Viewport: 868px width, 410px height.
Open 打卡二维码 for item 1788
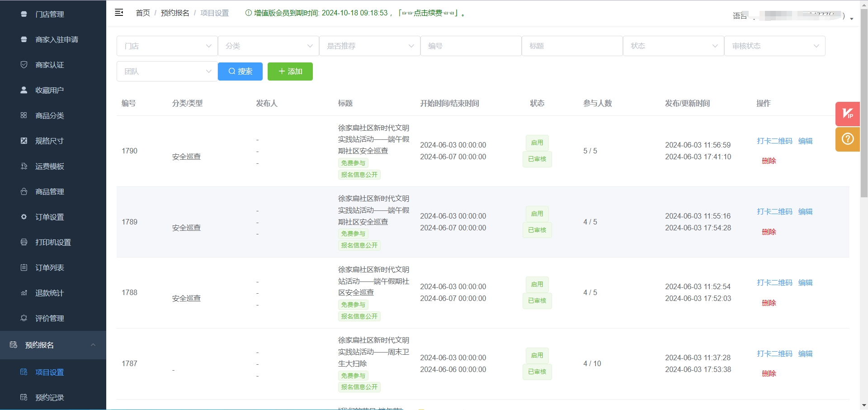pos(774,282)
